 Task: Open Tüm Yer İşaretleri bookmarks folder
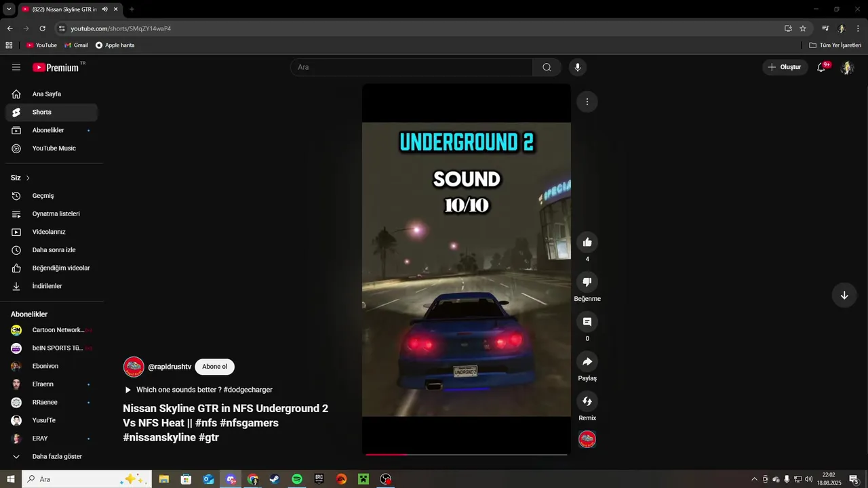point(835,45)
